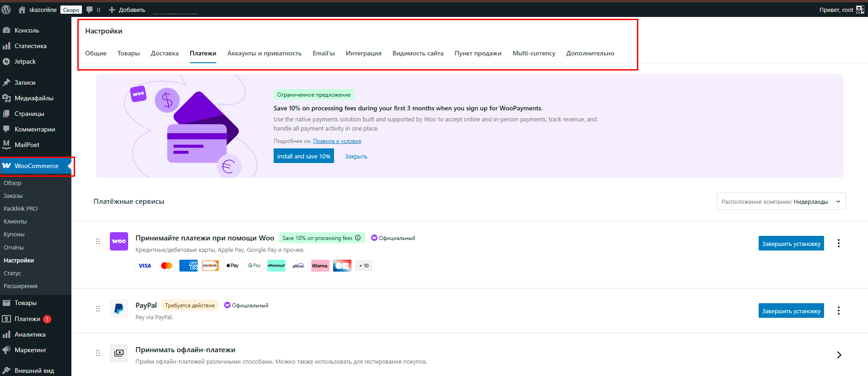This screenshot has width=868, height=376.
Task: Click the PayPal logo icon
Action: pyautogui.click(x=119, y=309)
